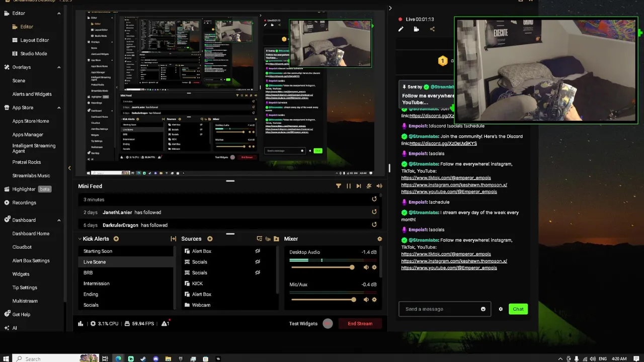Open performance stats bar-chart icon

pos(80,324)
